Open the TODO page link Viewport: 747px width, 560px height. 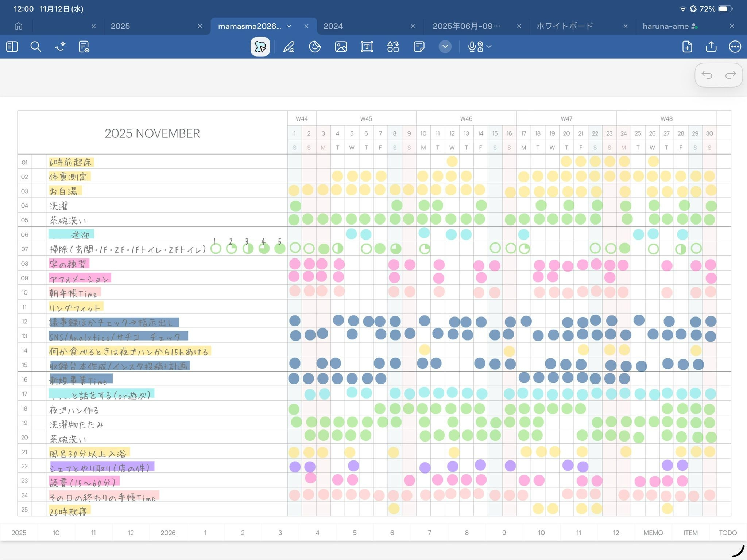click(728, 533)
